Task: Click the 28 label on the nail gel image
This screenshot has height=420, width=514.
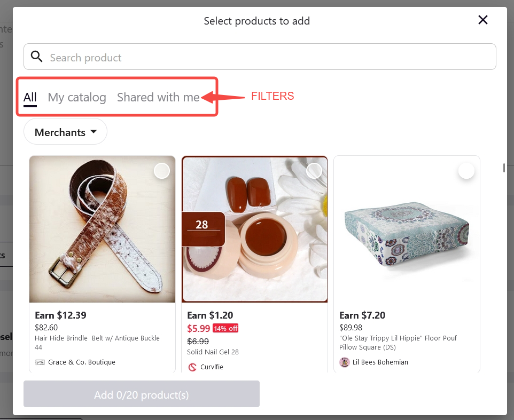Action: (x=203, y=225)
